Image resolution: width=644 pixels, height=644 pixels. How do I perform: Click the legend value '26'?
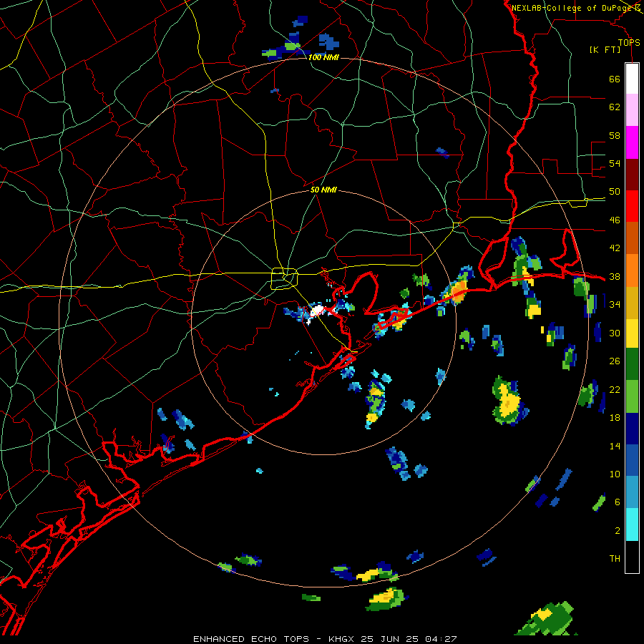point(615,361)
